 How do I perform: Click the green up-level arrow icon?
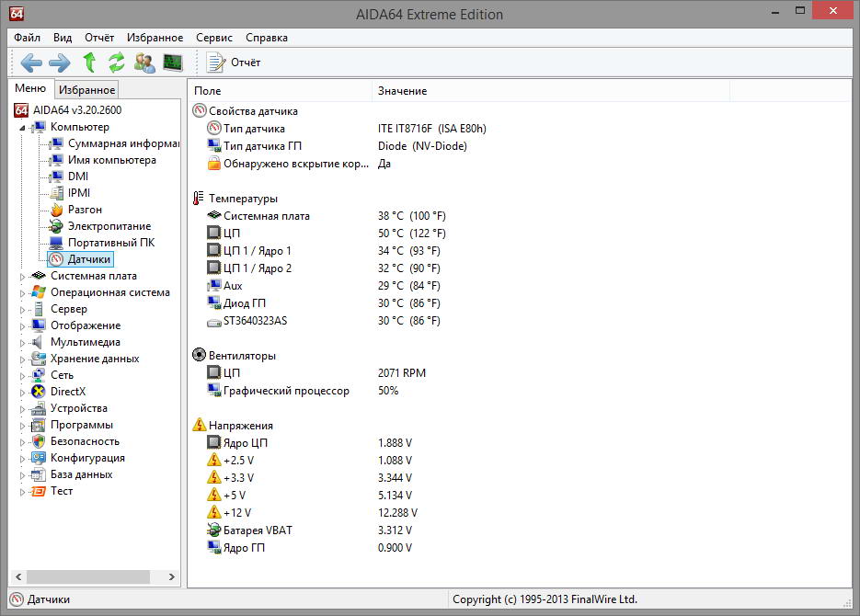point(89,63)
